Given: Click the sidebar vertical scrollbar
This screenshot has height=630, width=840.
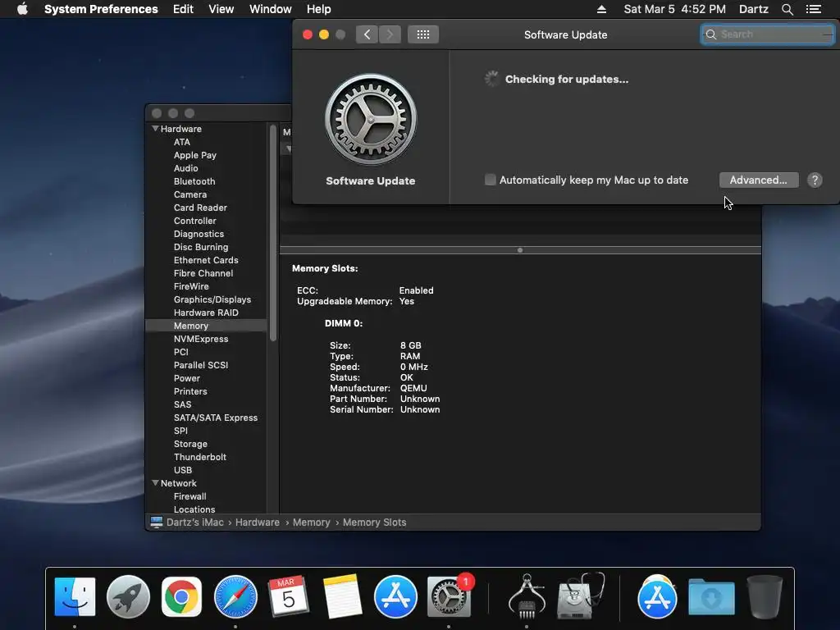Looking at the screenshot, I should [x=273, y=232].
